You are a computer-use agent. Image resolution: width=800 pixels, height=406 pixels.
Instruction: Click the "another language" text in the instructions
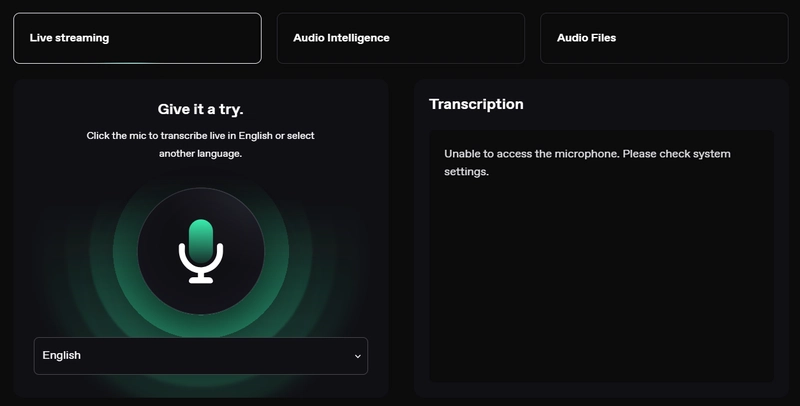200,154
